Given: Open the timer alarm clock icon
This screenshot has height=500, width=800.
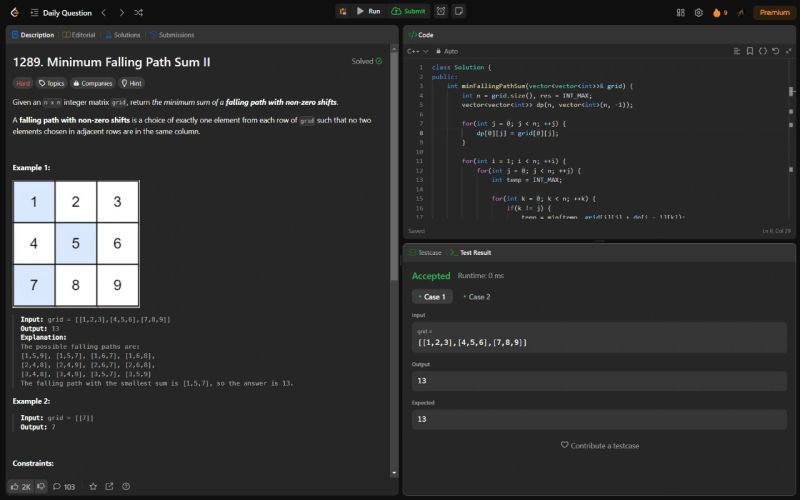Looking at the screenshot, I should (x=441, y=11).
